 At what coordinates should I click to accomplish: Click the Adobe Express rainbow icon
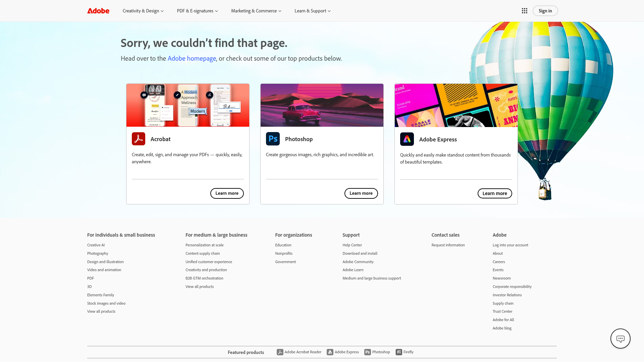(x=407, y=139)
